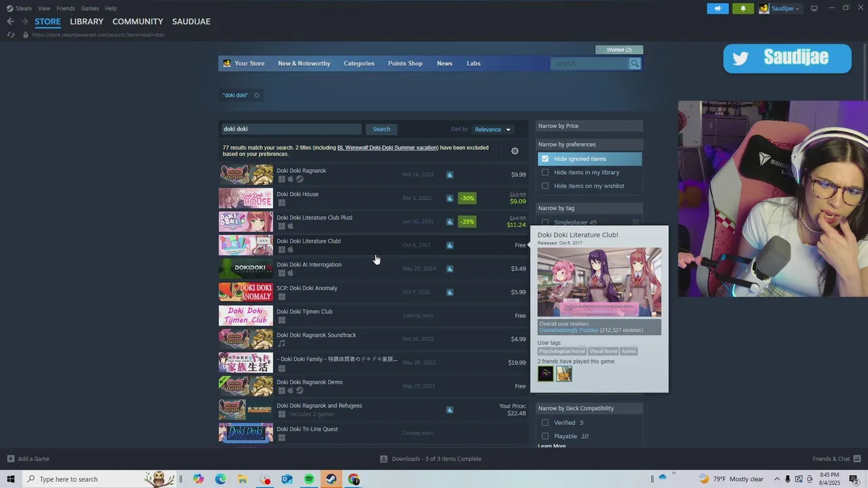Viewport: 868px width, 488px height.
Task: Click first friend avatar in game tooltip
Action: tap(546, 373)
